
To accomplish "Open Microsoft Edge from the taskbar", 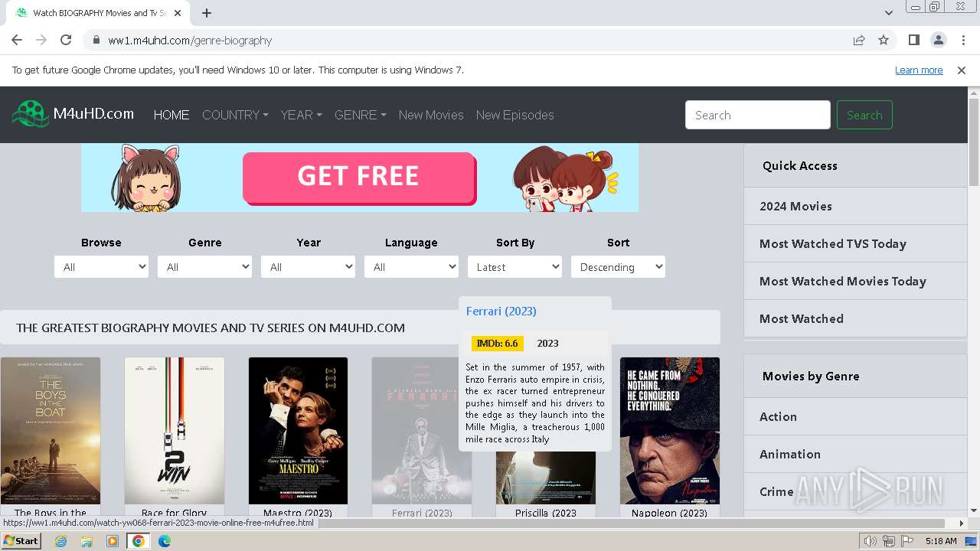I will click(x=165, y=541).
